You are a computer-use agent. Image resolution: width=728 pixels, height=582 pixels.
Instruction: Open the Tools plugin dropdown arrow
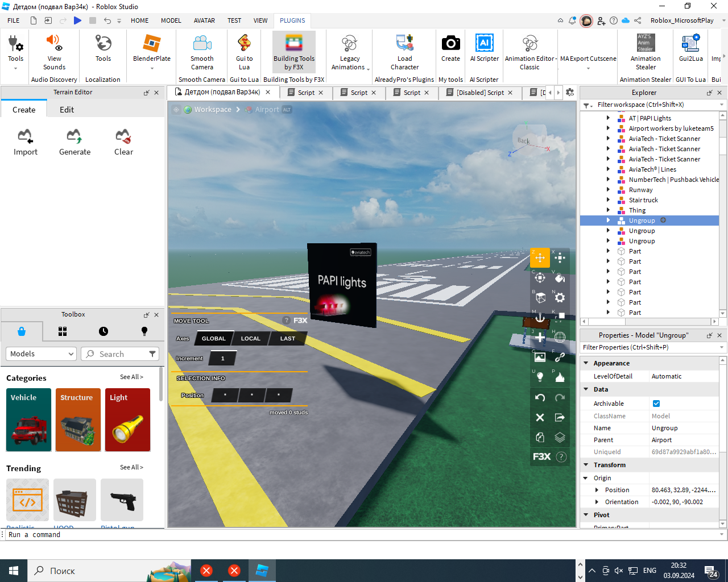tap(15, 68)
